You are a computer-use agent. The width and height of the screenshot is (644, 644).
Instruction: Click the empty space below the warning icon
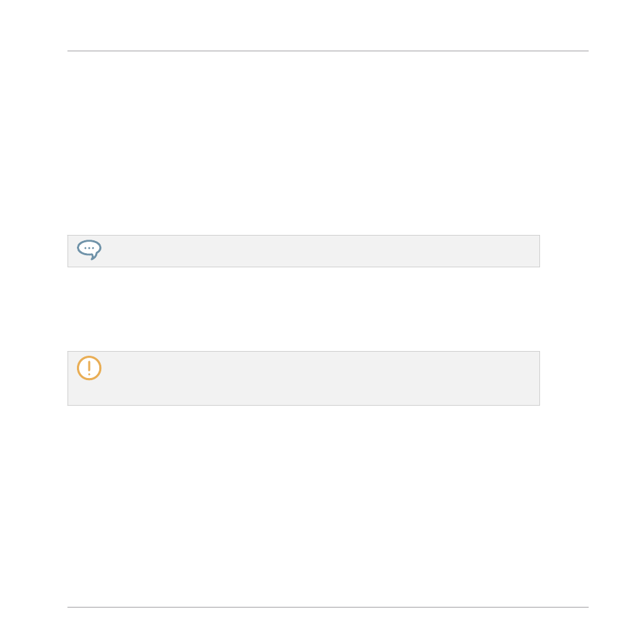[x=89, y=393]
